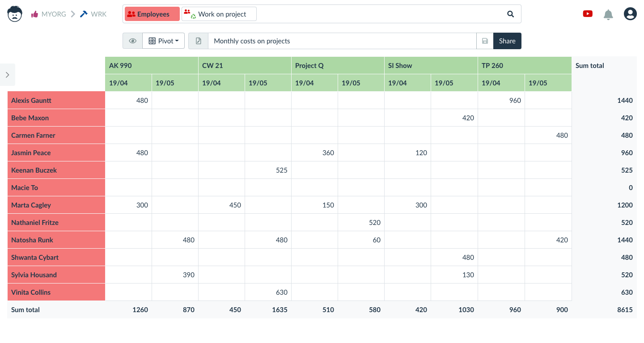Expand the left sidebar chevron

click(8, 75)
